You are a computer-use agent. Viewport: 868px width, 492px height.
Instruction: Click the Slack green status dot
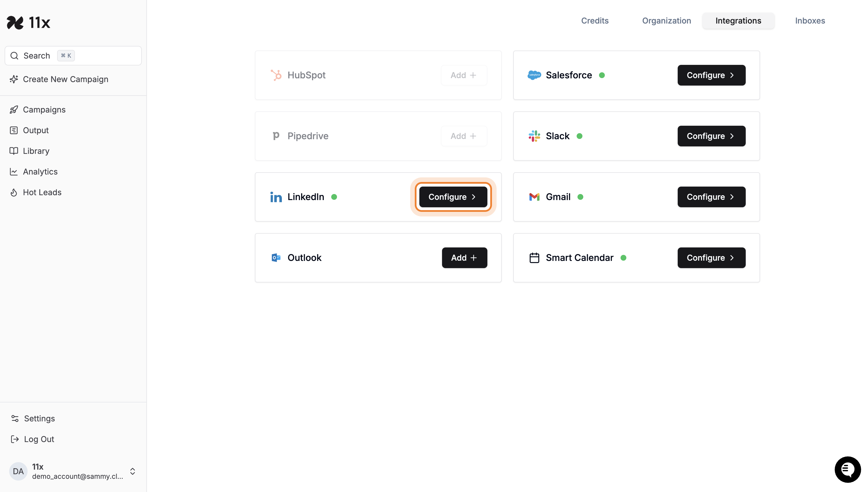pos(580,136)
